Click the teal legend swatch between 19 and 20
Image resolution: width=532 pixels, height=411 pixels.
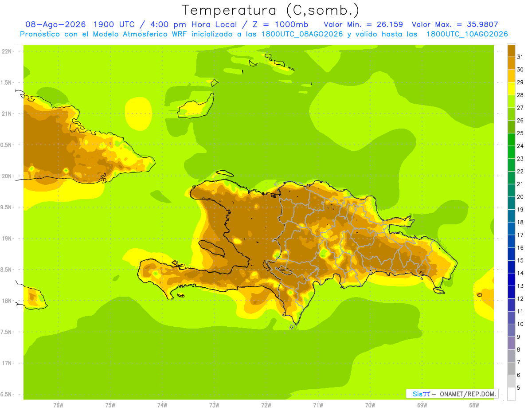click(511, 203)
